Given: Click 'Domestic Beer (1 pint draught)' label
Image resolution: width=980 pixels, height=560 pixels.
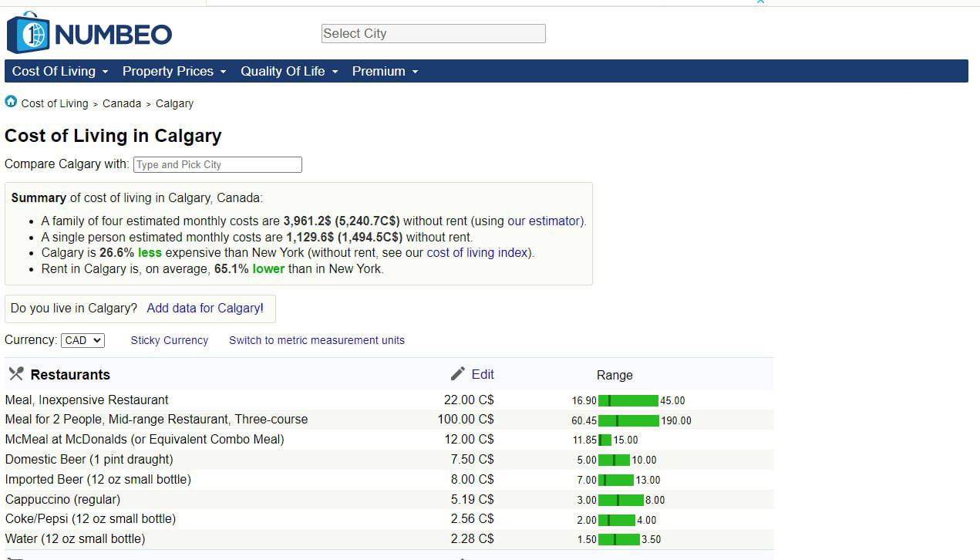Looking at the screenshot, I should [x=89, y=460].
